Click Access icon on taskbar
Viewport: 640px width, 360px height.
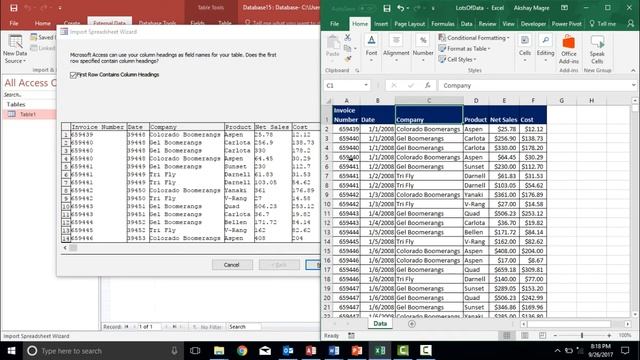click(311, 351)
